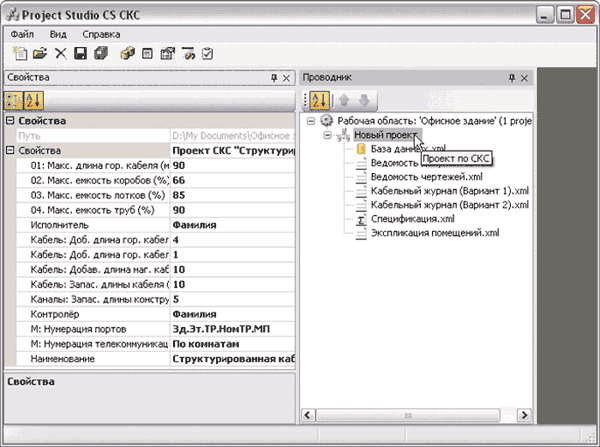Click the table with link toolbar icon
Viewport: 600px width, 447px height.
point(188,54)
